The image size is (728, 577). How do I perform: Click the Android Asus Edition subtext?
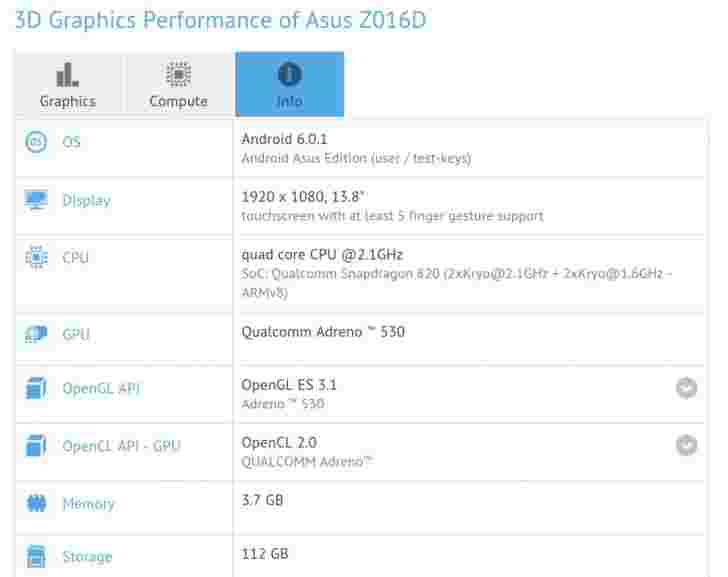point(356,158)
